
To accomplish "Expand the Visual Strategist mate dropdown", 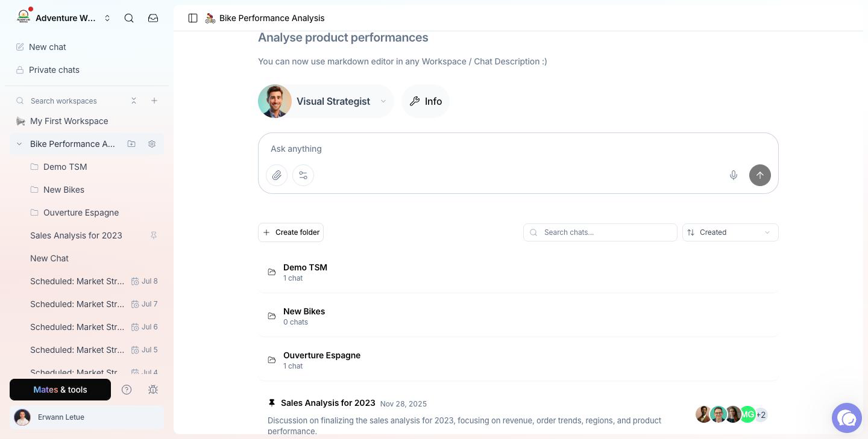I will coord(383,101).
